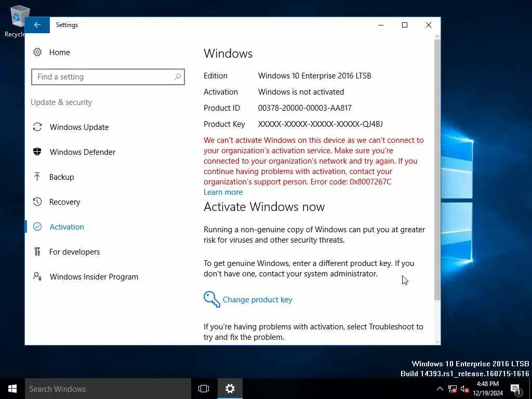Select the Recovery clock icon
The height and width of the screenshot is (399, 532).
click(x=37, y=202)
